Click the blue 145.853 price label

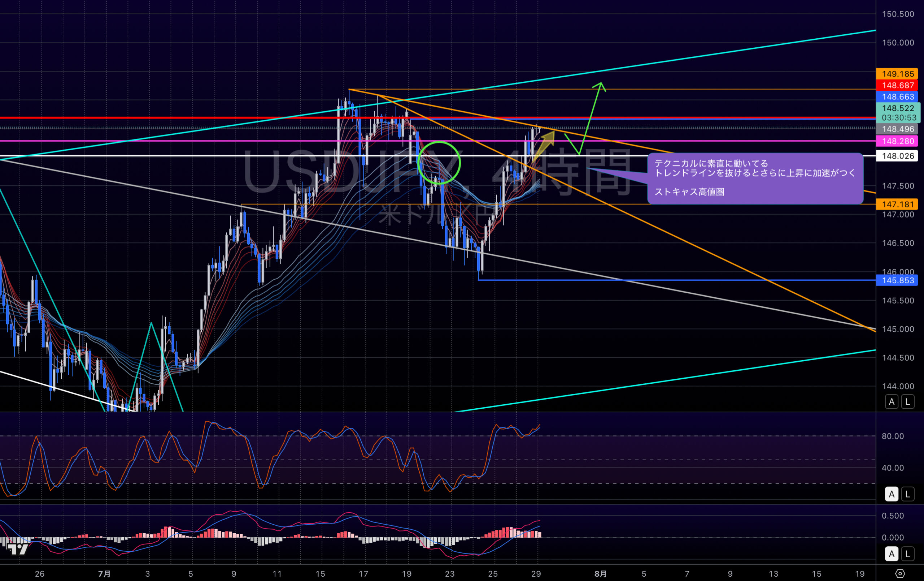click(897, 280)
